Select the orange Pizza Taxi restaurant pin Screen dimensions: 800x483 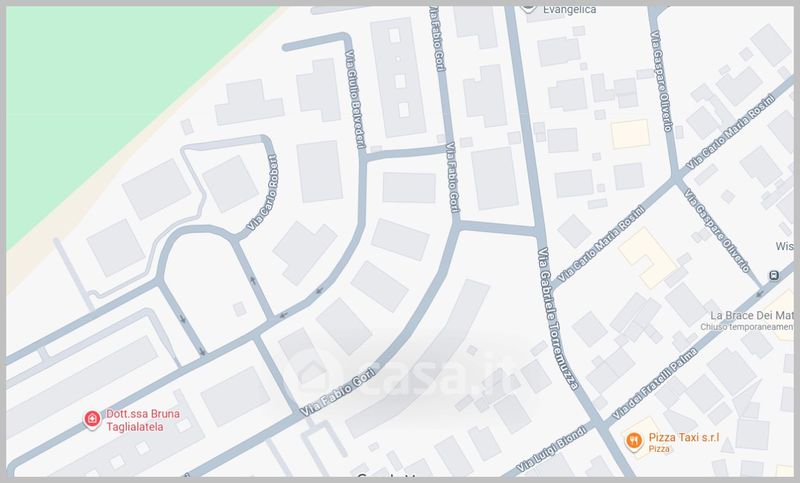click(634, 441)
